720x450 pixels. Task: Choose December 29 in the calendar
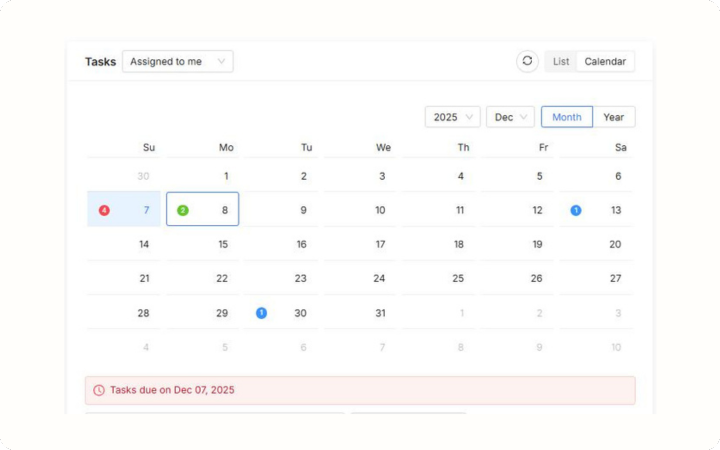coord(202,312)
